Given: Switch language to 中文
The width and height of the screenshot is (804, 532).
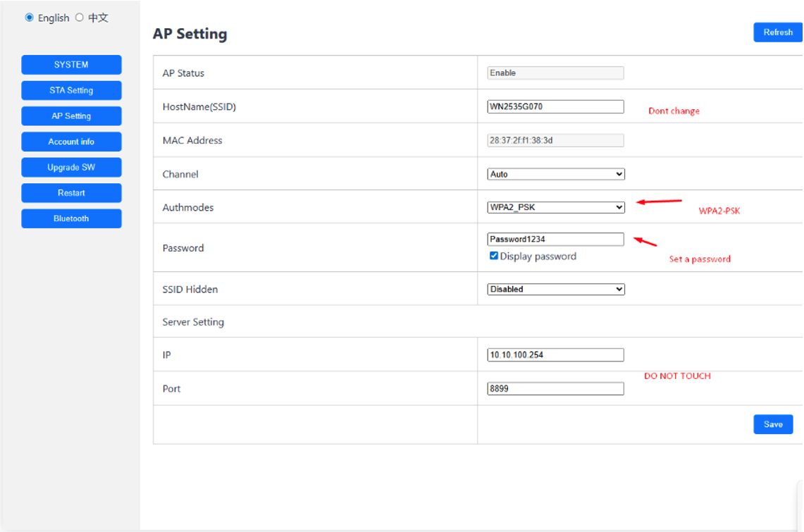Looking at the screenshot, I should point(80,18).
